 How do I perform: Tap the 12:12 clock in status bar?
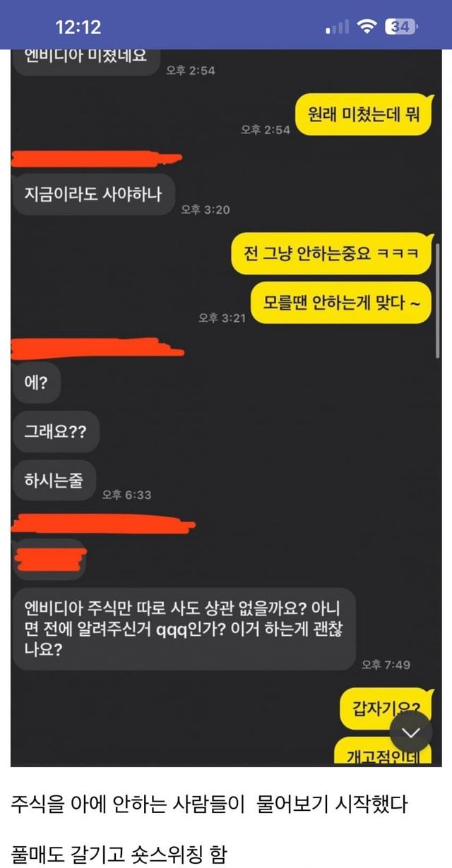click(78, 27)
